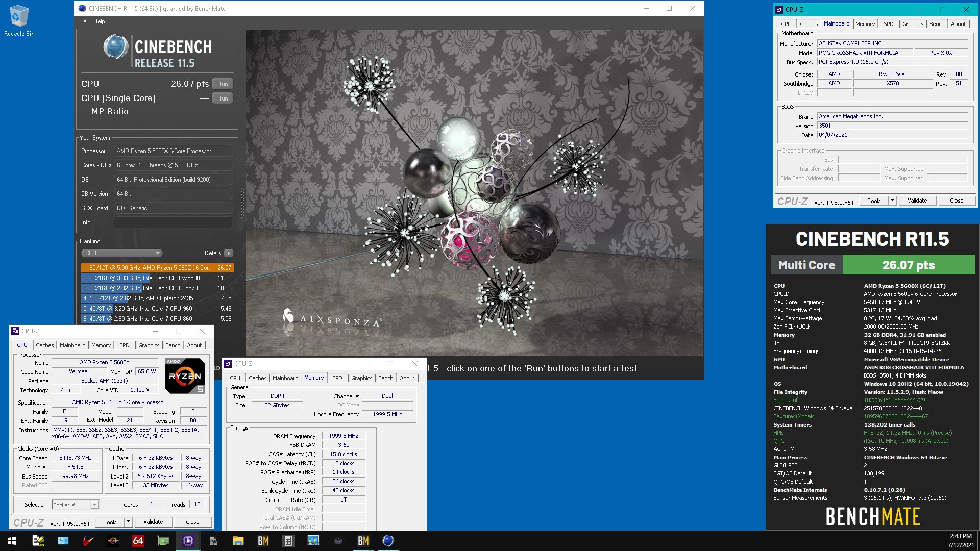Click Close in the CPU-Z CPU window
Screen dimensions: 980x551
click(x=192, y=522)
